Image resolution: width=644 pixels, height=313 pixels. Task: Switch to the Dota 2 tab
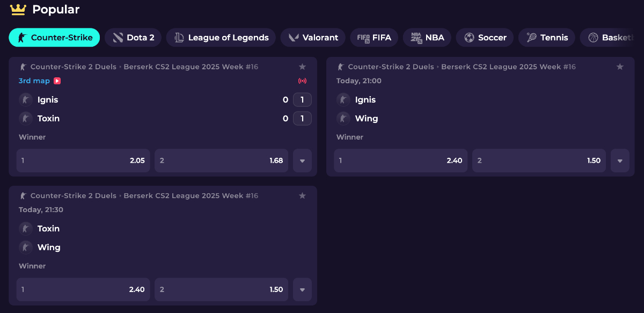[133, 38]
